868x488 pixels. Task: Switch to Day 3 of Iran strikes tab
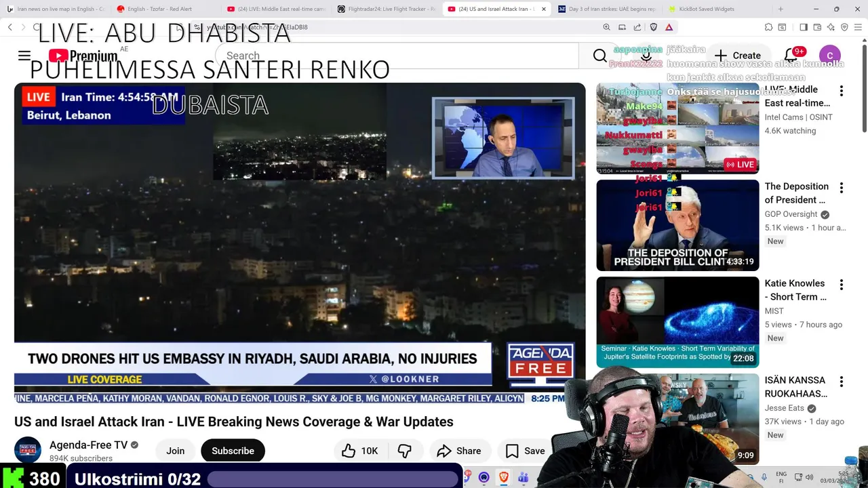click(x=606, y=9)
